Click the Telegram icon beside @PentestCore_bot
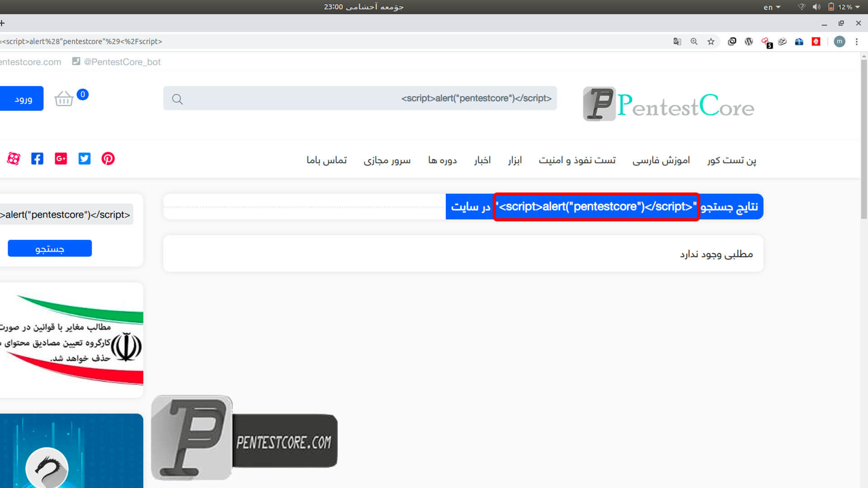The width and height of the screenshot is (868, 488). 76,61
